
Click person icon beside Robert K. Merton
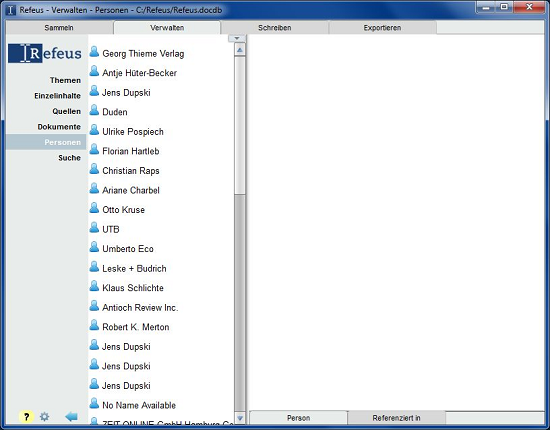pos(94,325)
